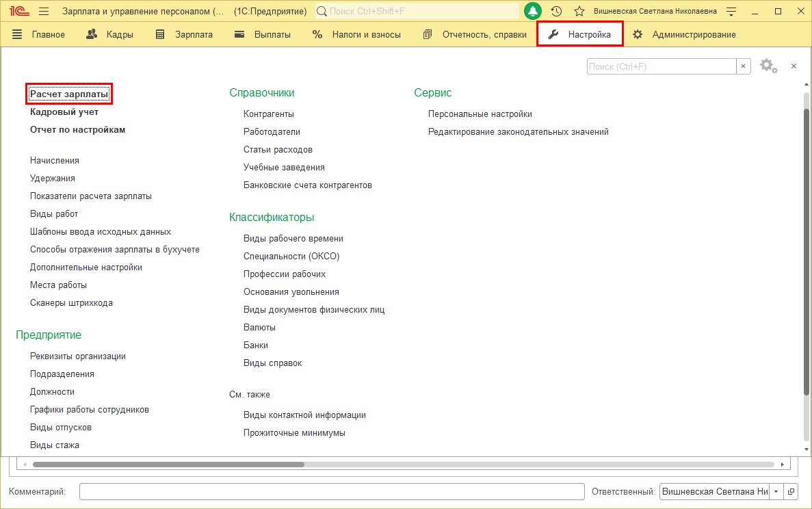The height and width of the screenshot is (509, 812).
Task: Open the service menu icon beside the user name
Action: (731, 11)
